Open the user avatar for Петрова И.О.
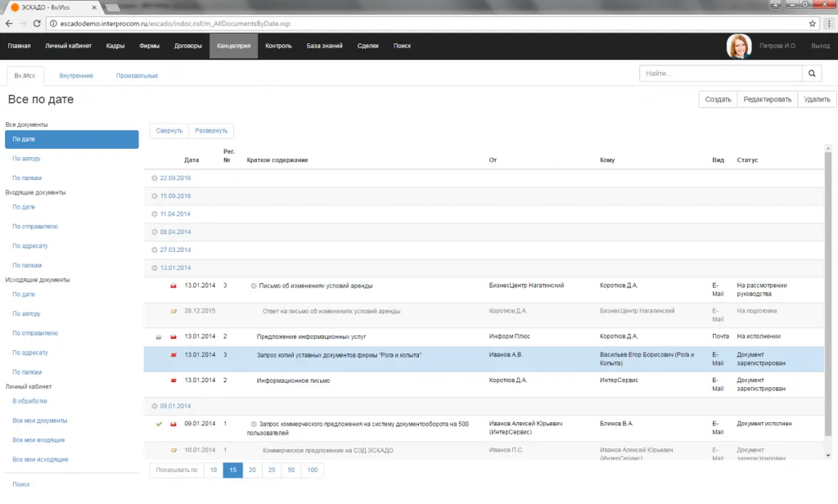The width and height of the screenshot is (838, 504). (x=739, y=46)
